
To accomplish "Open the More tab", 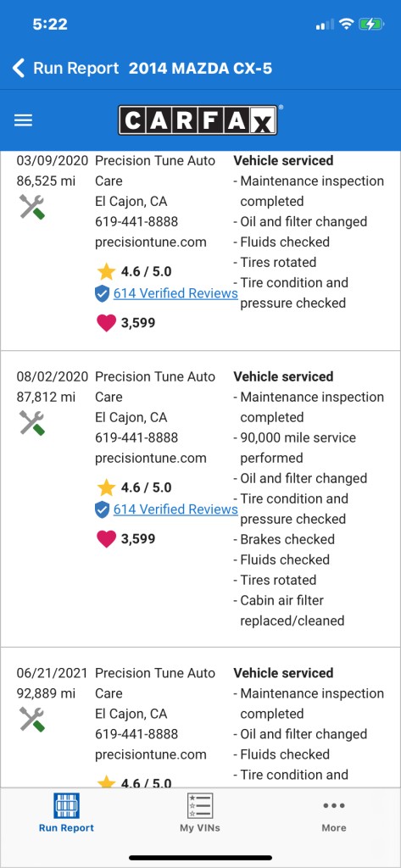I will tap(334, 813).
